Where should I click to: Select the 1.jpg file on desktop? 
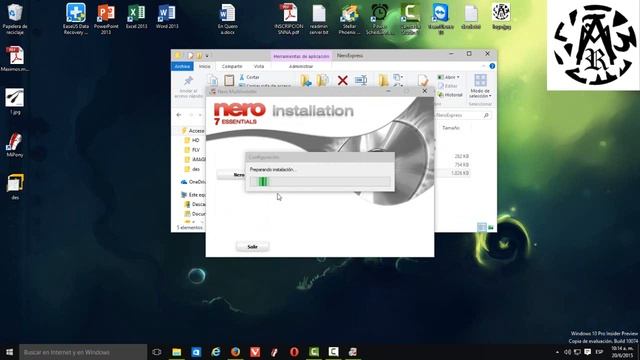pyautogui.click(x=14, y=101)
